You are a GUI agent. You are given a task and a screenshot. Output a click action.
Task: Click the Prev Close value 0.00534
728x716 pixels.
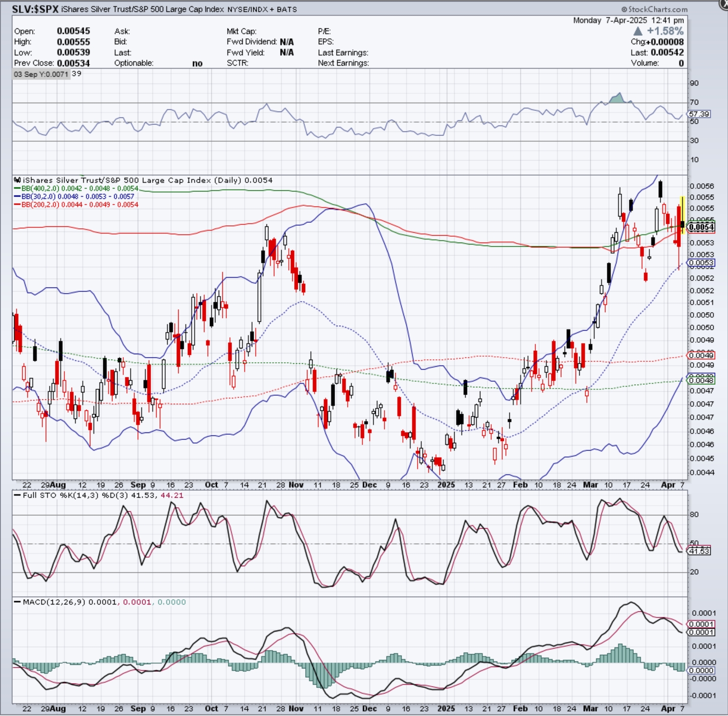(74, 63)
